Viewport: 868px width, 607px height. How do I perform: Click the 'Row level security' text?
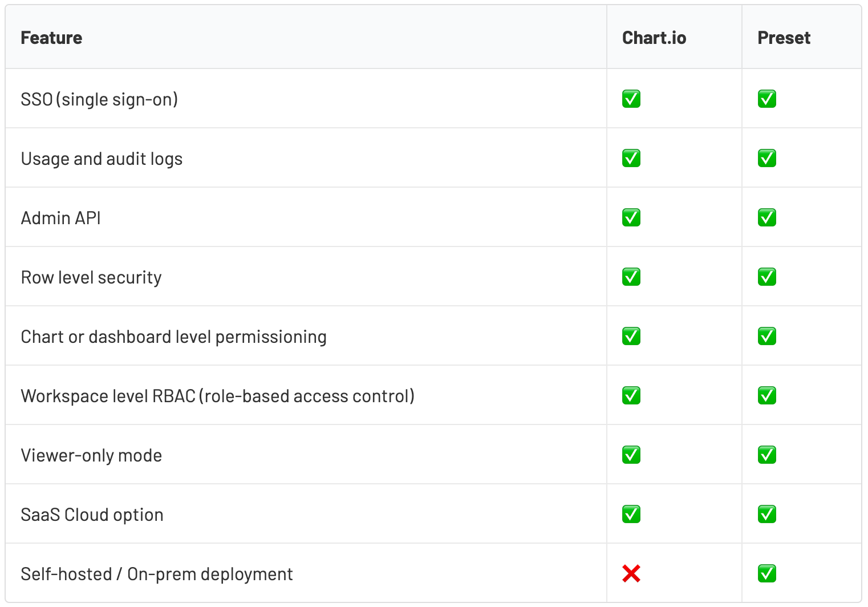91,277
